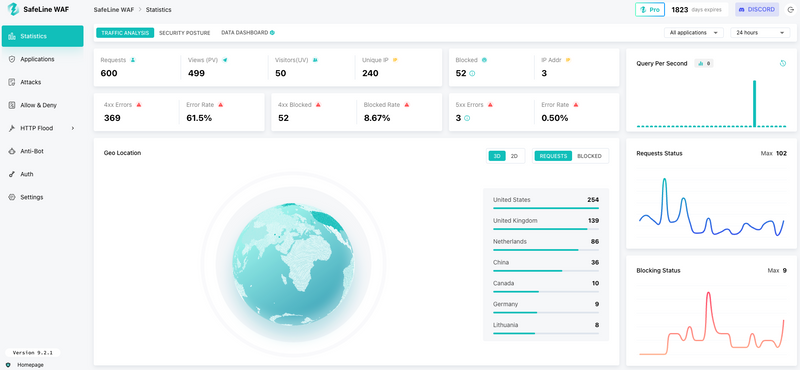Click the Version 9.2.1 label
Viewport: 800px width, 370px height.
click(33, 353)
